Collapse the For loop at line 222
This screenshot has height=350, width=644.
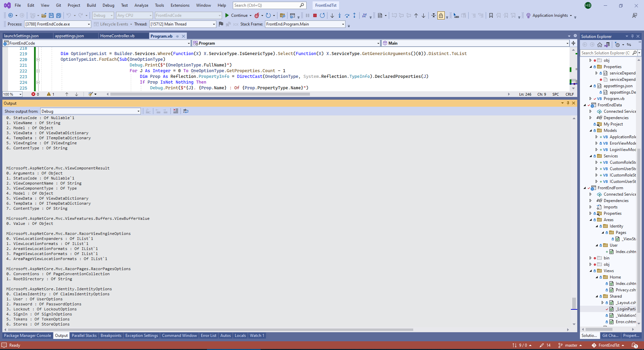click(x=38, y=71)
